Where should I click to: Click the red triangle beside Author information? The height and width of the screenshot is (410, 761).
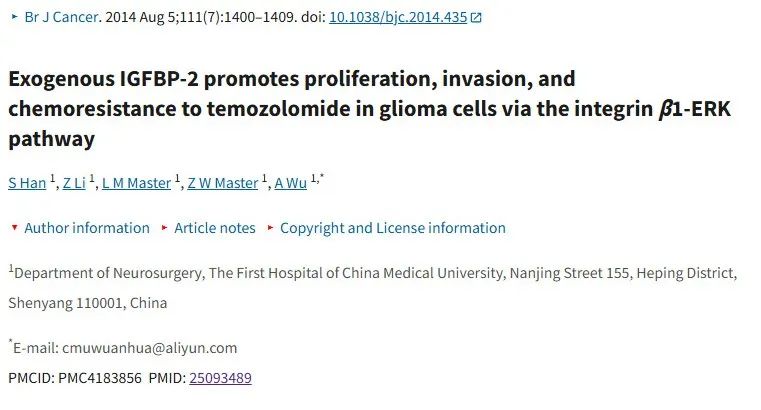click(15, 228)
